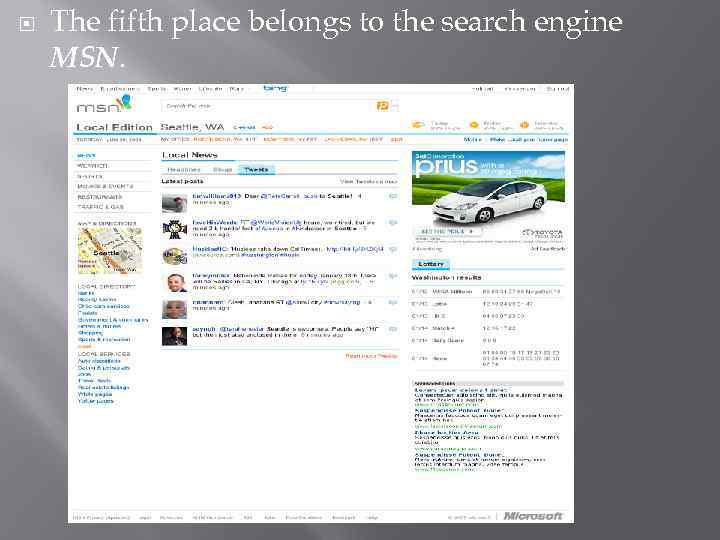
Task: Click the Latest posts heading
Action: 182,181
